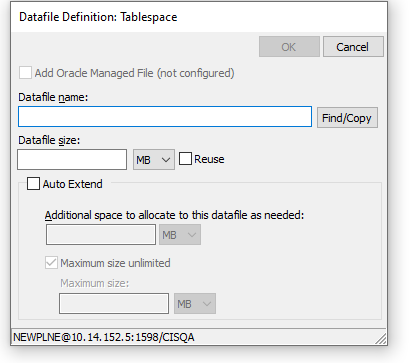Click the Cancel button
Image resolution: width=410 pixels, height=363 pixels.
point(353,47)
